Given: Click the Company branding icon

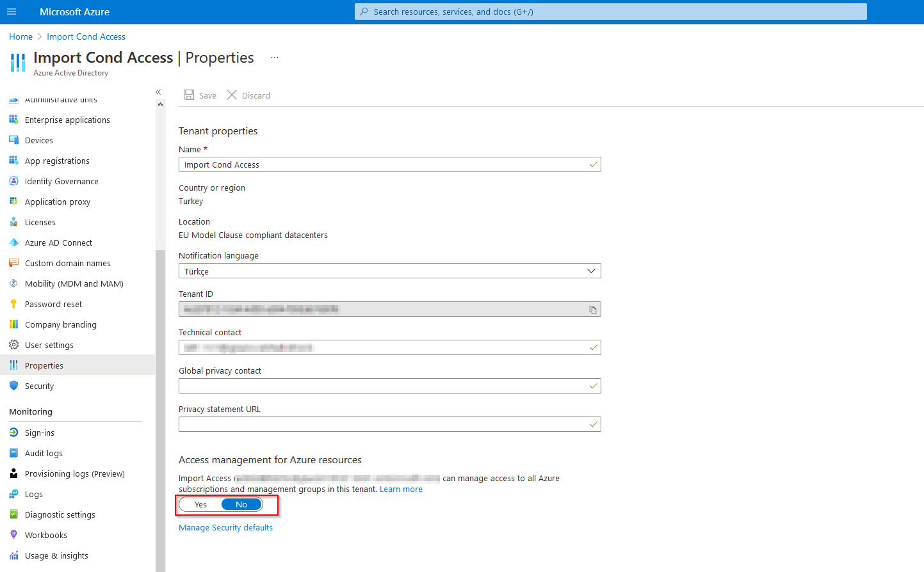Looking at the screenshot, I should [x=13, y=324].
